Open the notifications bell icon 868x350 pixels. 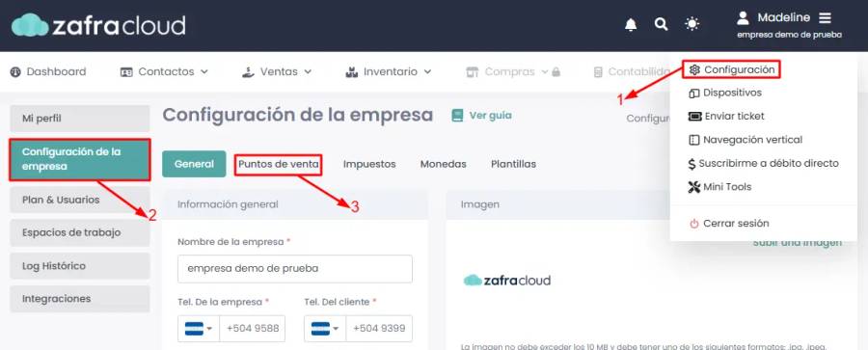pos(631,24)
